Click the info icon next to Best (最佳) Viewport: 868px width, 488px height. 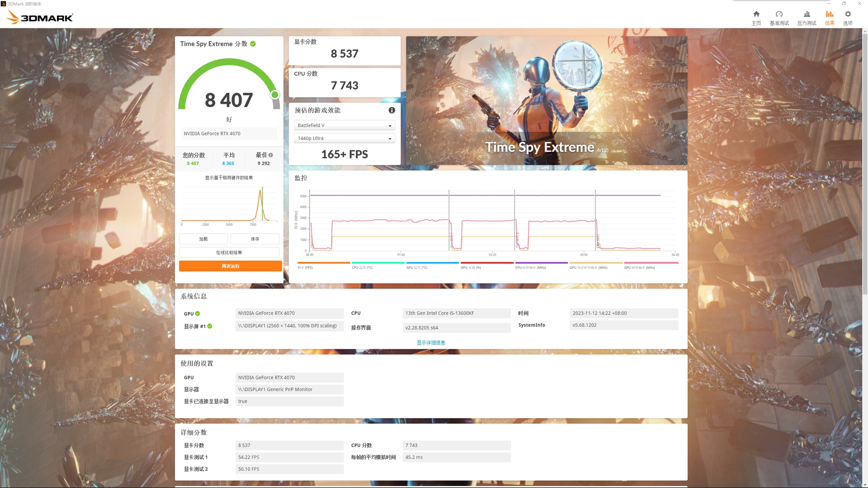pyautogui.click(x=271, y=155)
